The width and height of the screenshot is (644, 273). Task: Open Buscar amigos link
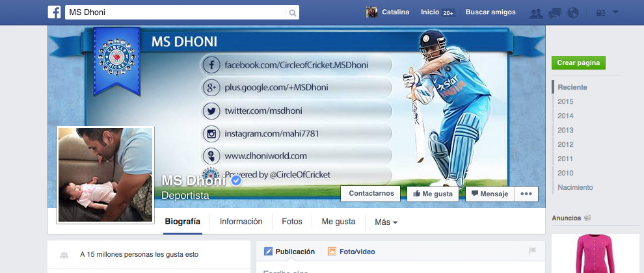coord(490,12)
